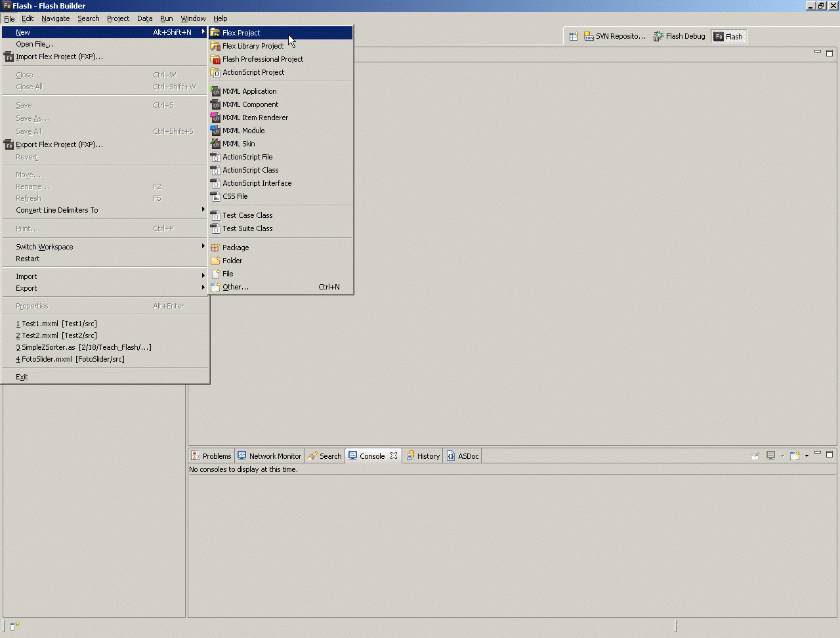Create a new Test Case Class

pos(281,215)
